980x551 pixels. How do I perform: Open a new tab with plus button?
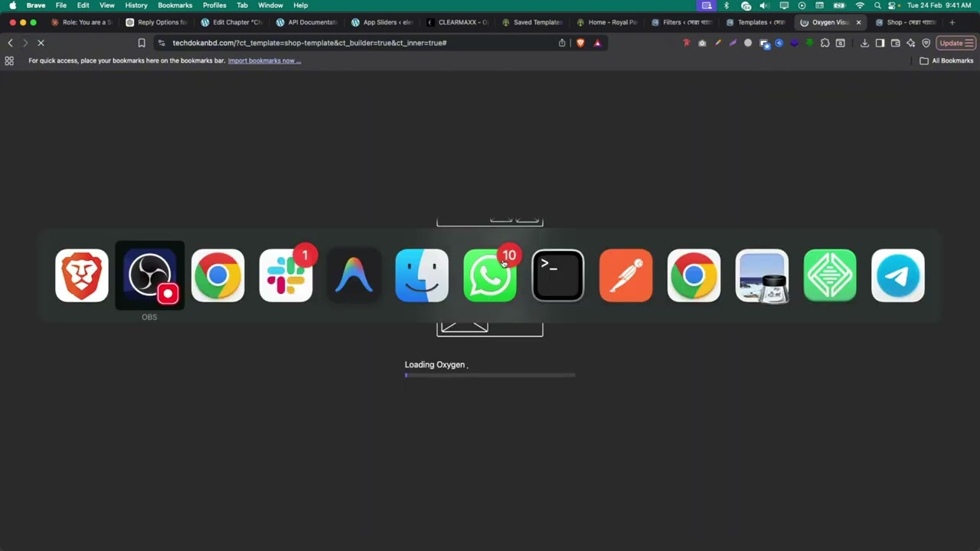point(952,22)
